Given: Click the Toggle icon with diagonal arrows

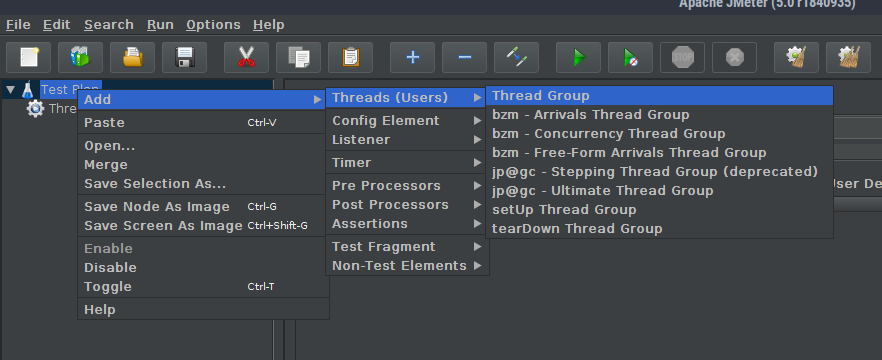Looking at the screenshot, I should pos(516,57).
